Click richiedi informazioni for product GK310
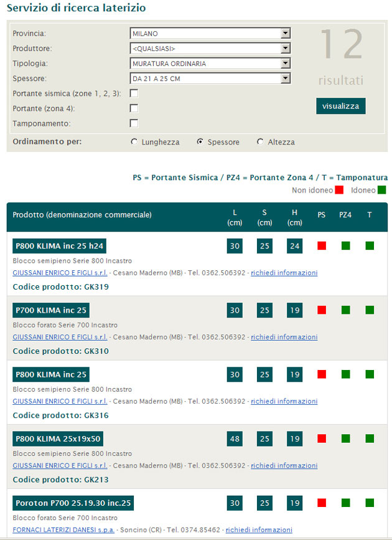Screen dimensions: 392x540 pos(284,337)
